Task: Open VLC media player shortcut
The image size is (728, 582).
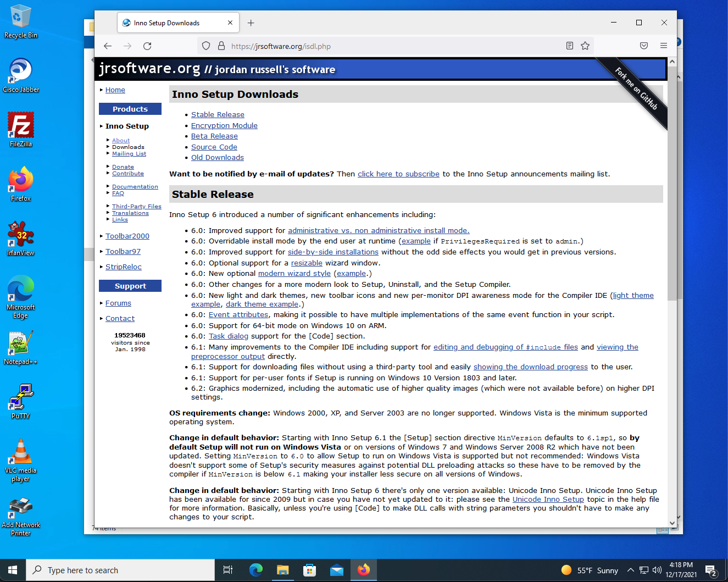Action: click(x=21, y=461)
